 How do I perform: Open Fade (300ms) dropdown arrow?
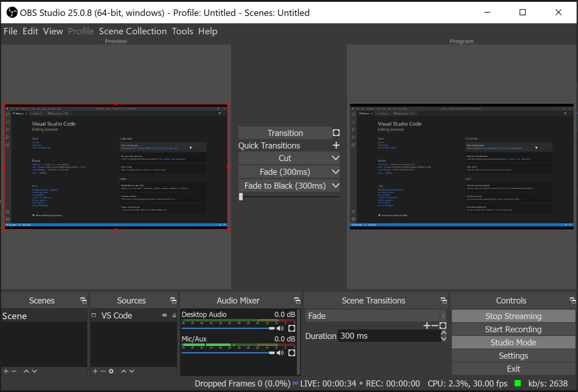(x=335, y=172)
